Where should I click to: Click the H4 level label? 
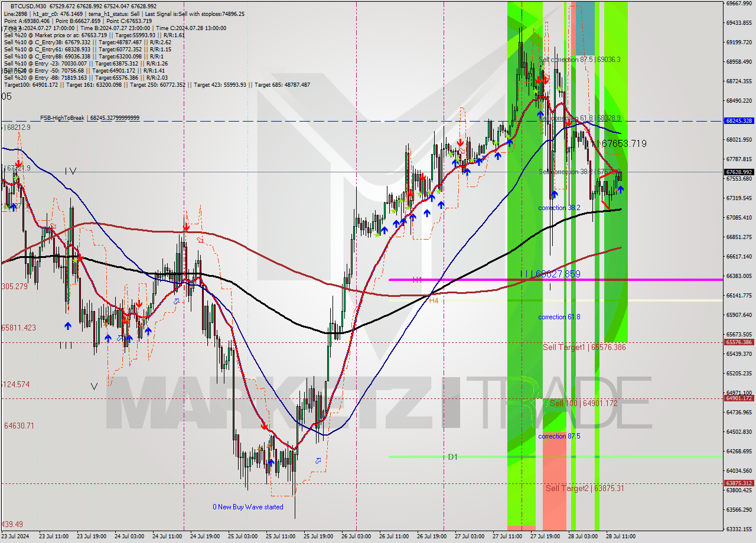click(x=434, y=300)
